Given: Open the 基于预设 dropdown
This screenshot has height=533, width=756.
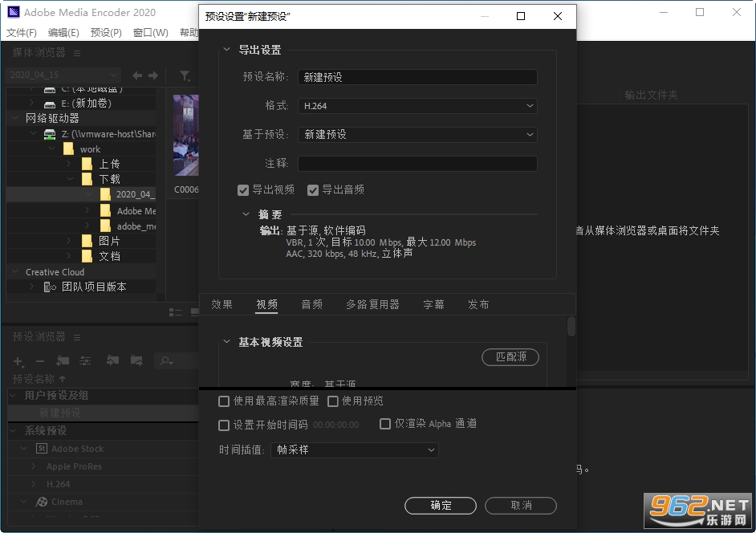Looking at the screenshot, I should point(417,135).
